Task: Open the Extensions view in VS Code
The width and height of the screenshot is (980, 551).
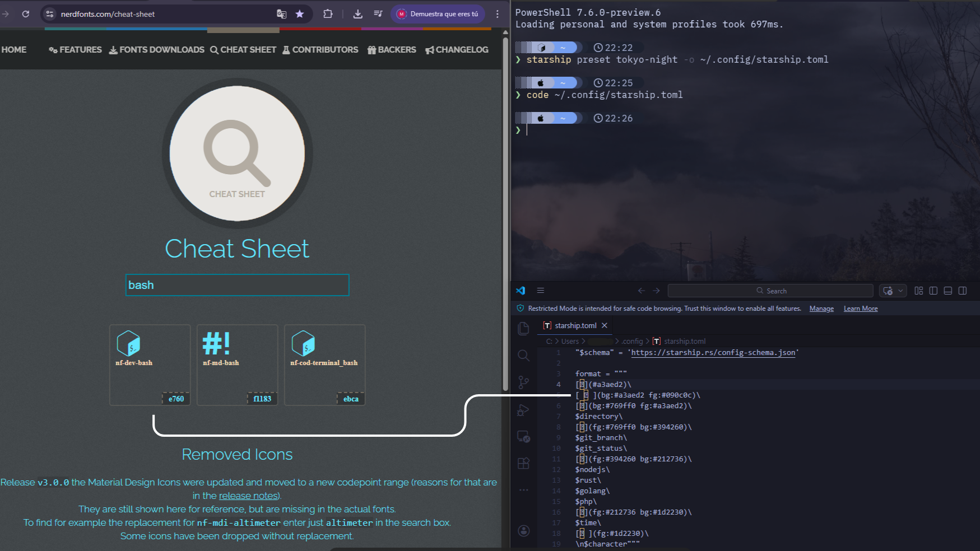Action: [523, 464]
